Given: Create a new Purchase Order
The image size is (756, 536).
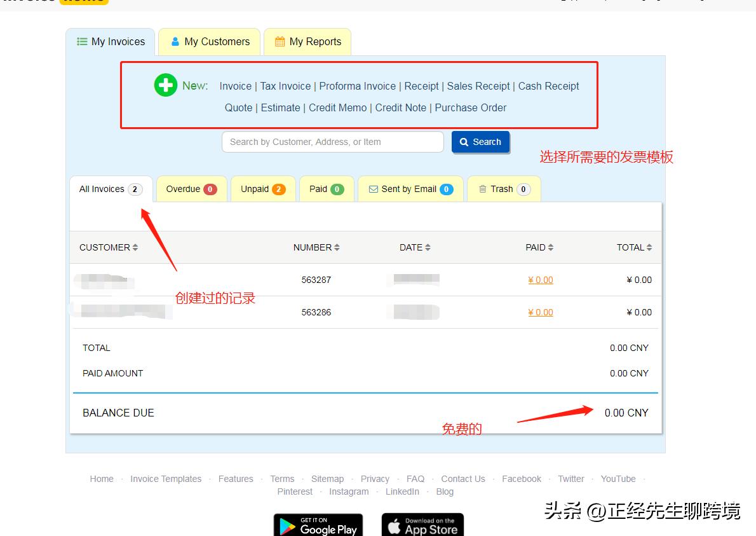Looking at the screenshot, I should [470, 107].
